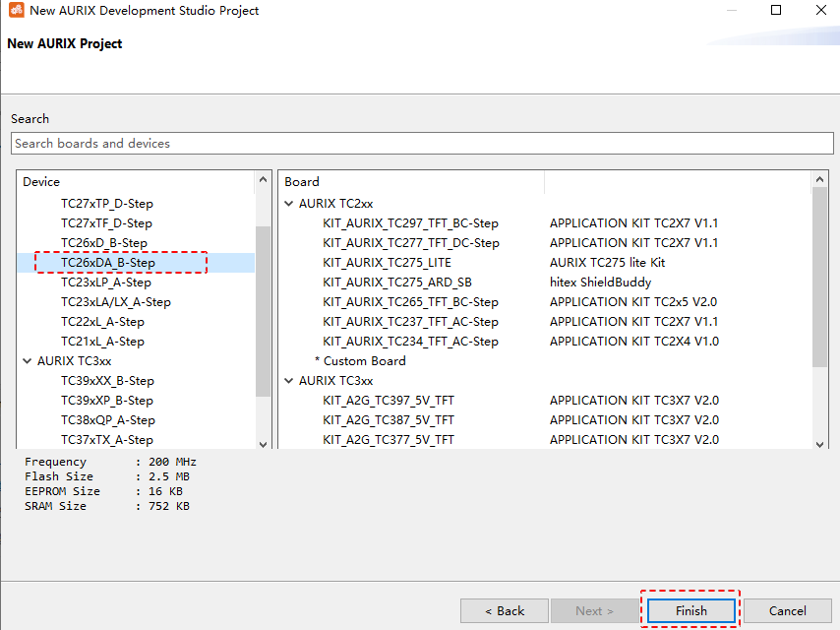Select the Custom Board entry
The width and height of the screenshot is (840, 630).
(x=361, y=361)
